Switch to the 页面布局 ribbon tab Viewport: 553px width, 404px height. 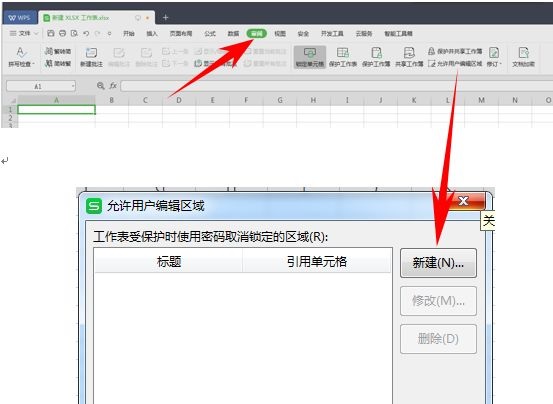[x=181, y=33]
